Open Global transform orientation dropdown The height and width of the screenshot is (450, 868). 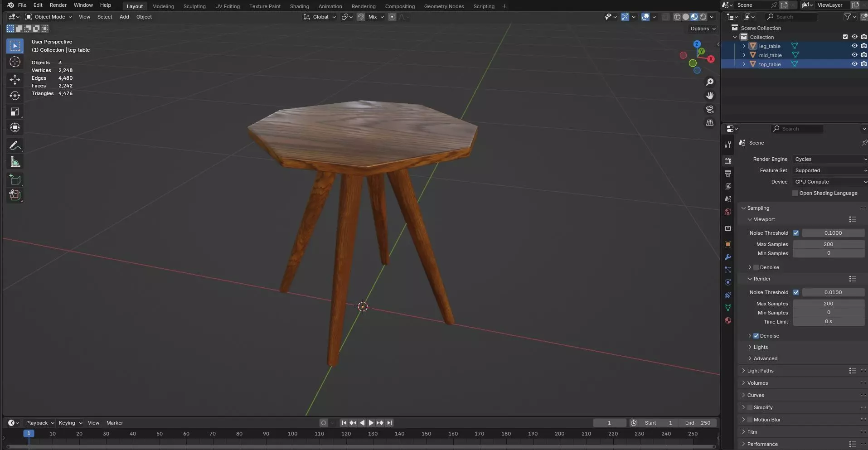(x=320, y=17)
